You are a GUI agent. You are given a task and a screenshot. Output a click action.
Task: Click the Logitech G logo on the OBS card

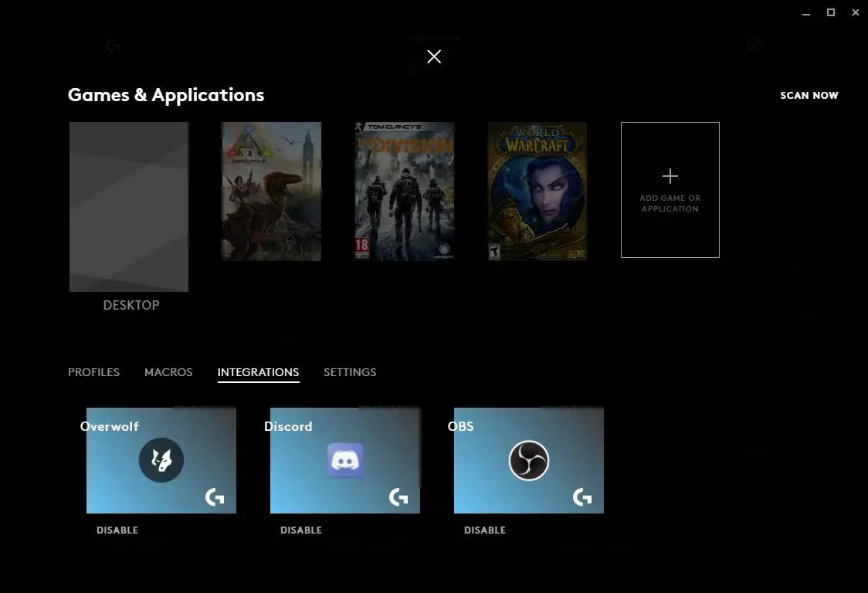pyautogui.click(x=582, y=497)
